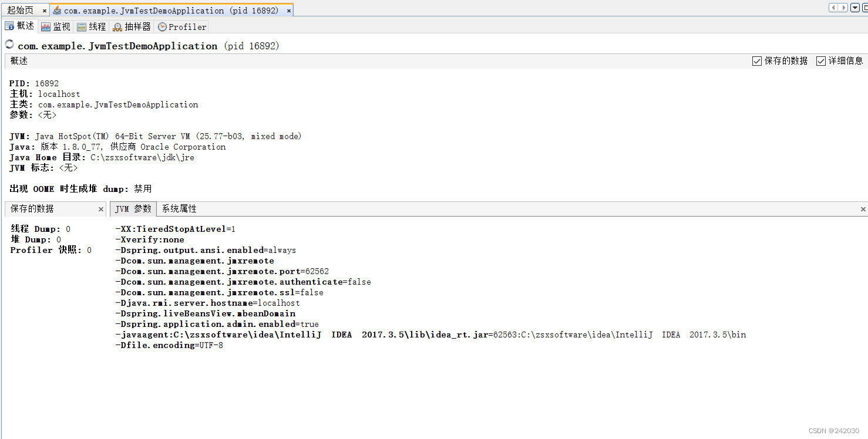
Task: Click the jmxremote.ssl=false argument
Action: tap(219, 292)
